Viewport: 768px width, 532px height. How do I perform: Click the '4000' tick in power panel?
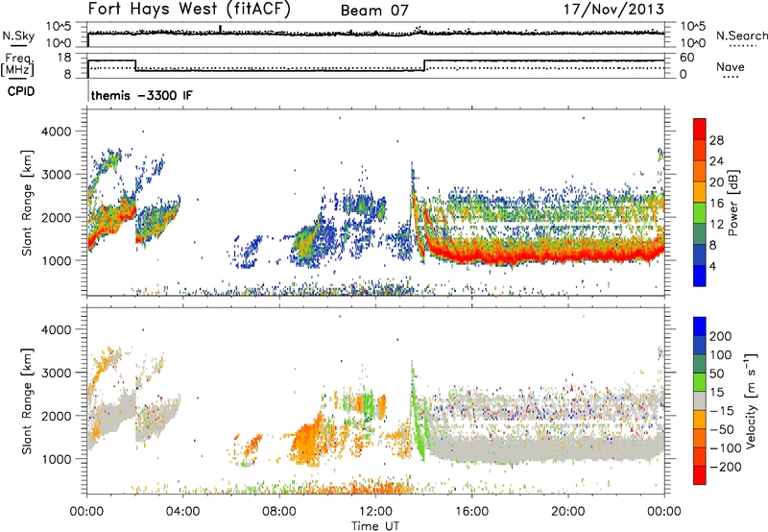point(56,132)
